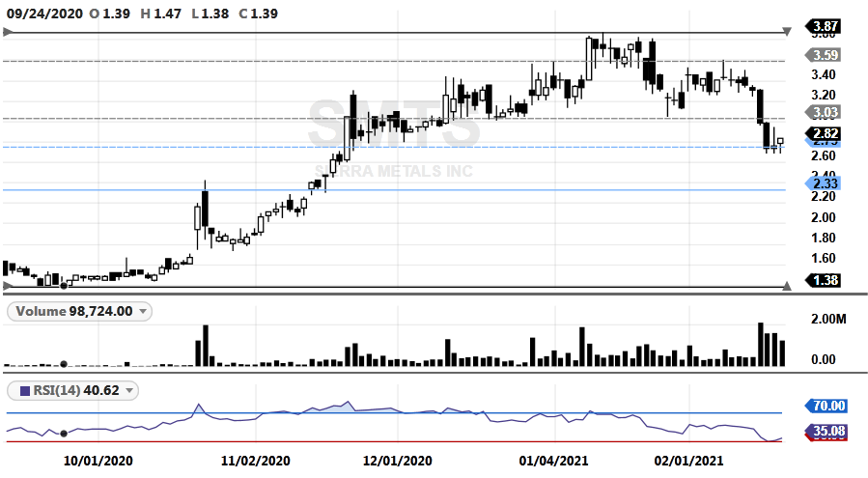Click the 2.00M volume axis label

point(828,319)
